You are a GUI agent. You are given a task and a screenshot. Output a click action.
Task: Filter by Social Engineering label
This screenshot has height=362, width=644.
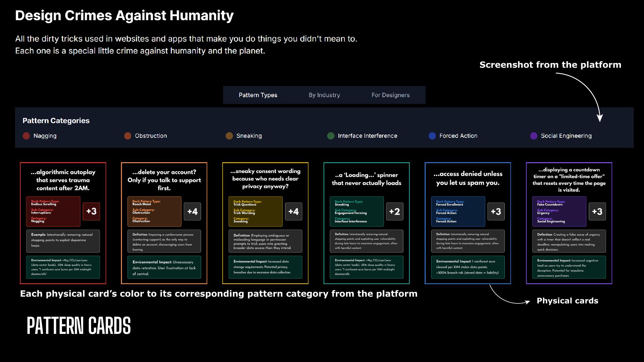pyautogui.click(x=566, y=136)
